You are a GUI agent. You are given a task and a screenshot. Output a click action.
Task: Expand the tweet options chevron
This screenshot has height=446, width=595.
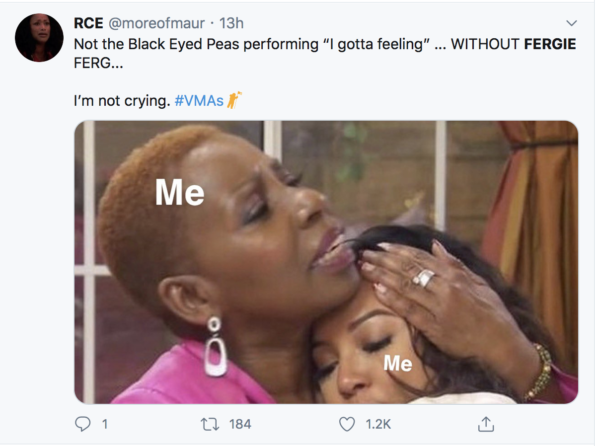(x=571, y=23)
